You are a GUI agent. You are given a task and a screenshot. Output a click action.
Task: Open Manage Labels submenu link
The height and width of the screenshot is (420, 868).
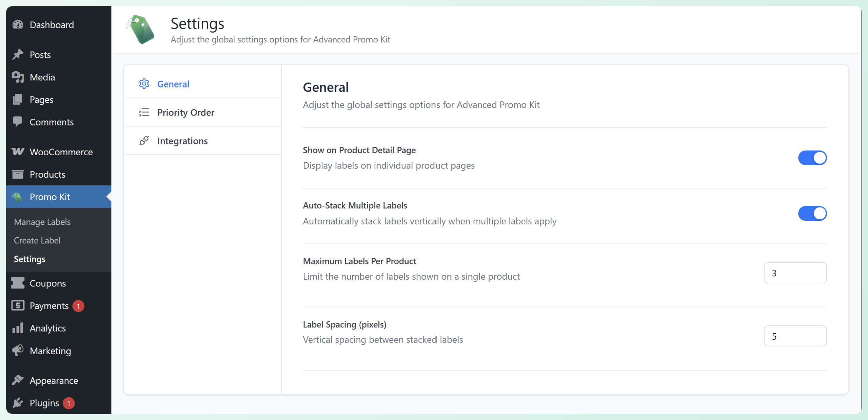[42, 222]
